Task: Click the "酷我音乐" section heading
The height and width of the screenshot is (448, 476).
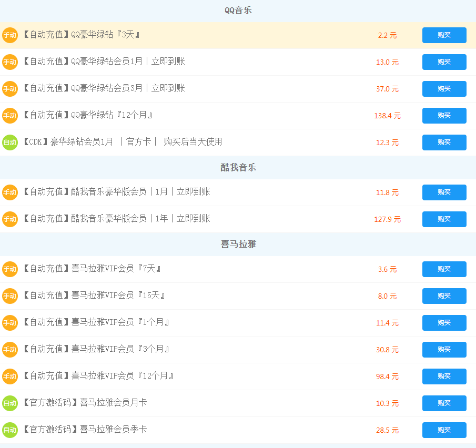Action: tap(238, 168)
